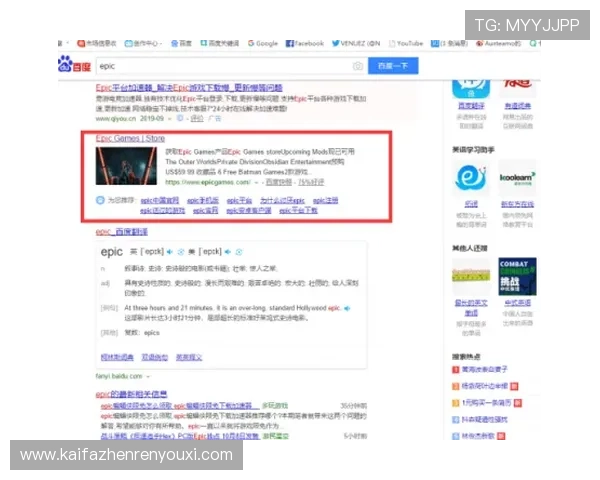Open the 百度 paw bookmark in bookmarks bar
The height and width of the screenshot is (480, 600).
(x=181, y=43)
